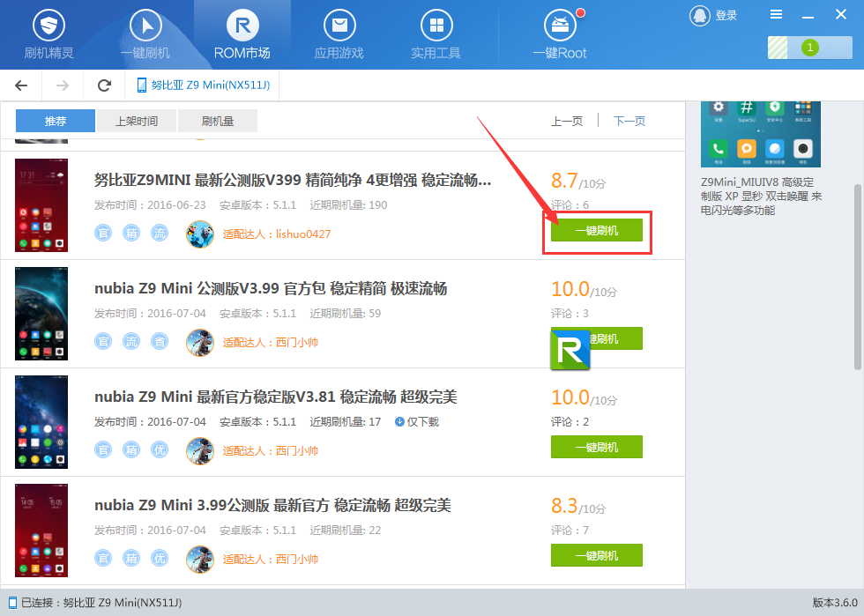
Task: Click 一键刷机 for the 3.99公测版 最新官方 ROM
Action: coord(597,555)
